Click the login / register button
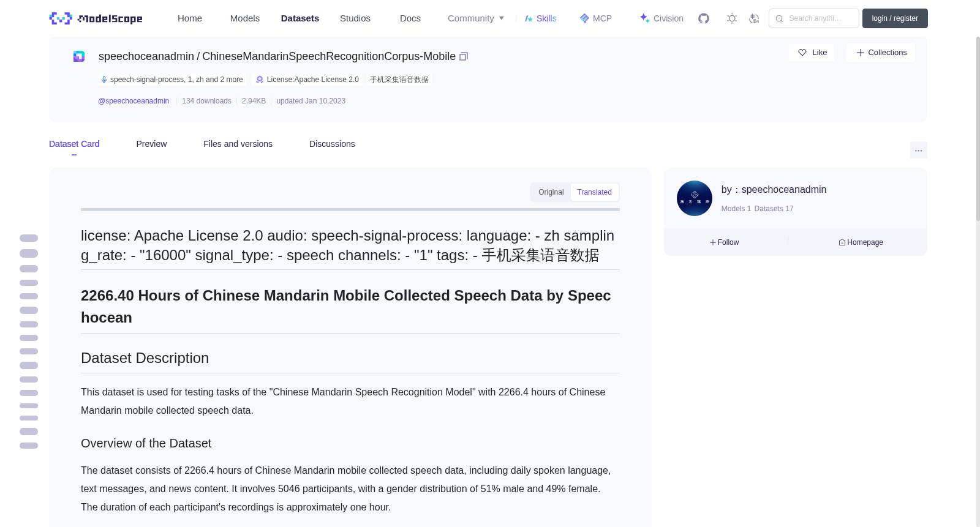980x527 pixels. pyautogui.click(x=895, y=18)
